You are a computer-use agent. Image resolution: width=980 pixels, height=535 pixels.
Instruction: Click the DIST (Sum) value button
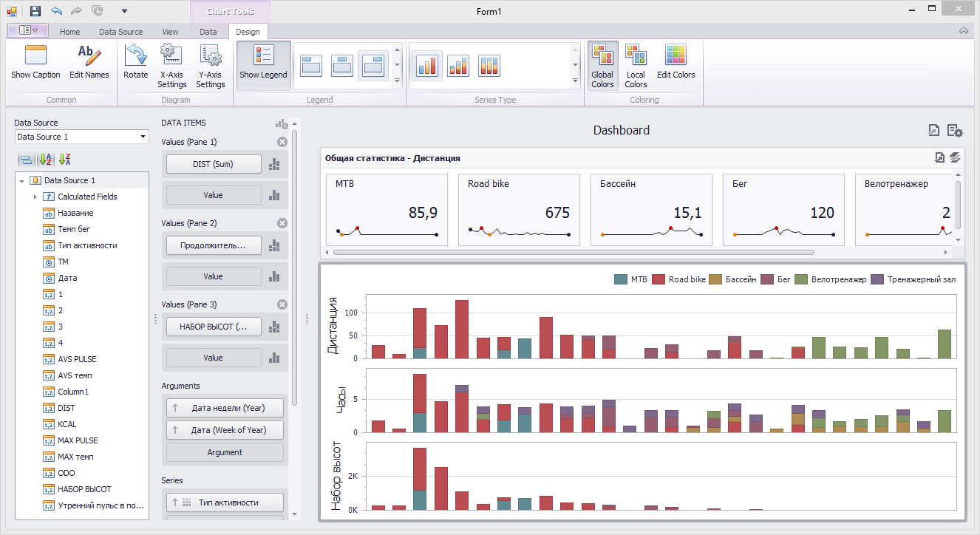pos(213,164)
